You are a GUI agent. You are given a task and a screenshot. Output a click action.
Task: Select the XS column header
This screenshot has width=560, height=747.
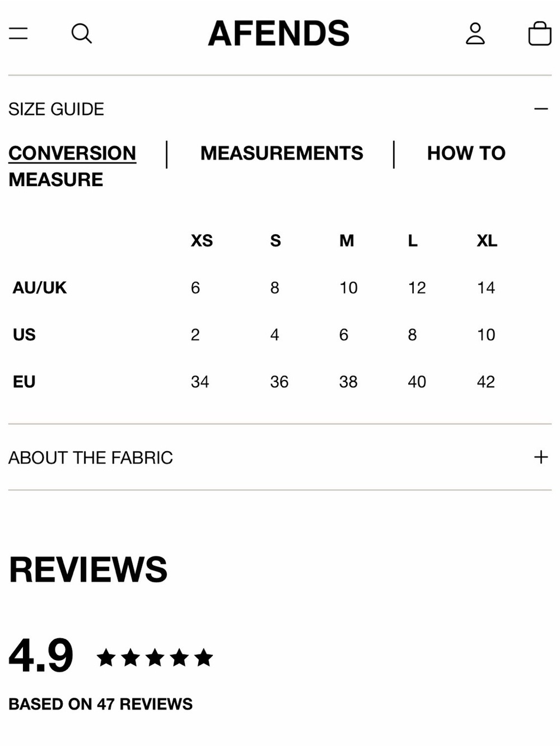click(x=202, y=240)
